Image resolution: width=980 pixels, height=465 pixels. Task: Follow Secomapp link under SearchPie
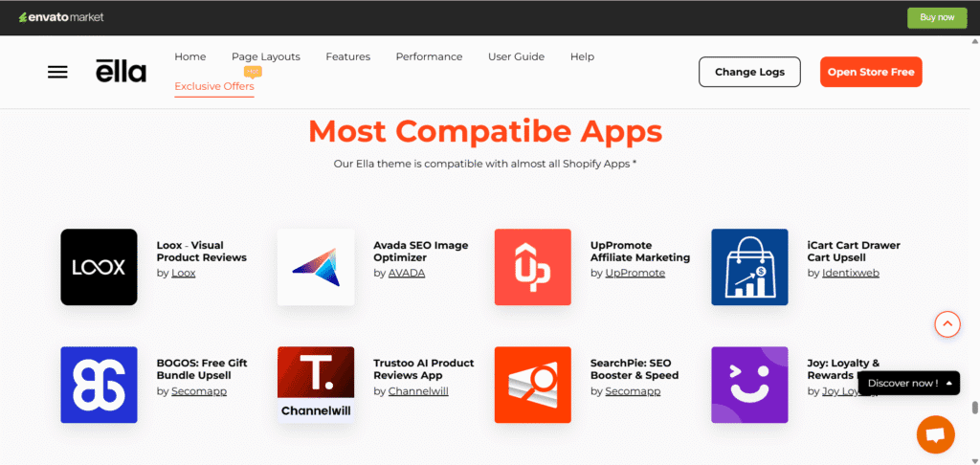click(x=633, y=391)
